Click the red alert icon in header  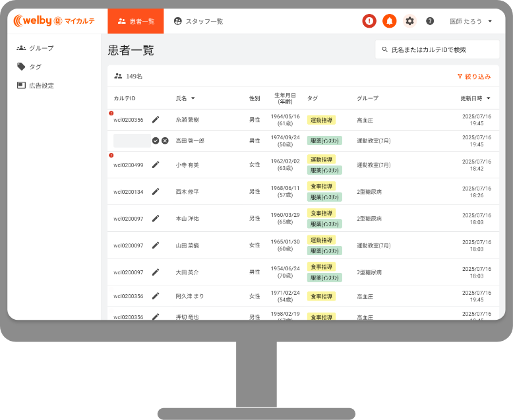(369, 21)
